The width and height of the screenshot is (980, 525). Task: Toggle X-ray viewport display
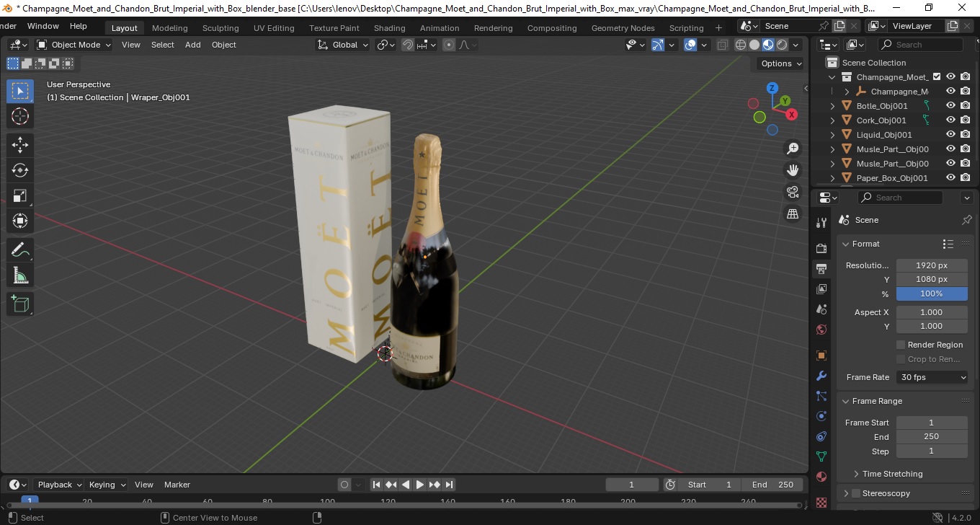tap(723, 45)
